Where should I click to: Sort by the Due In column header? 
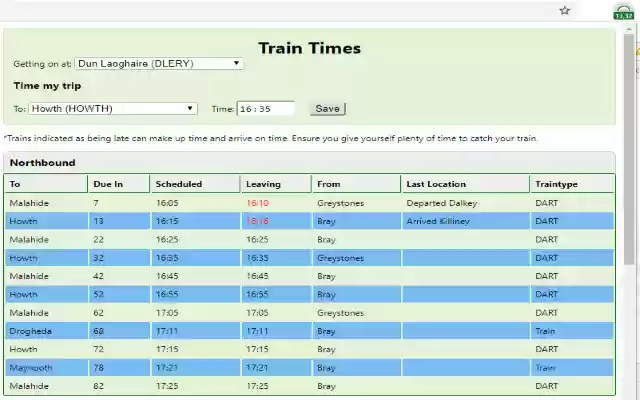click(x=119, y=184)
